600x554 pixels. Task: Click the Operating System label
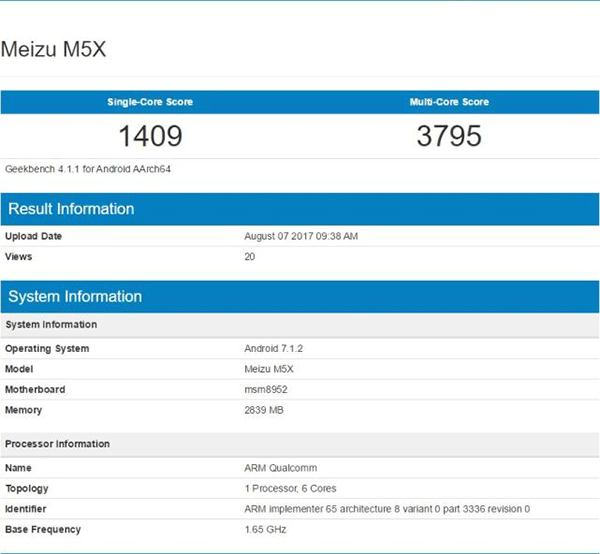tap(47, 349)
